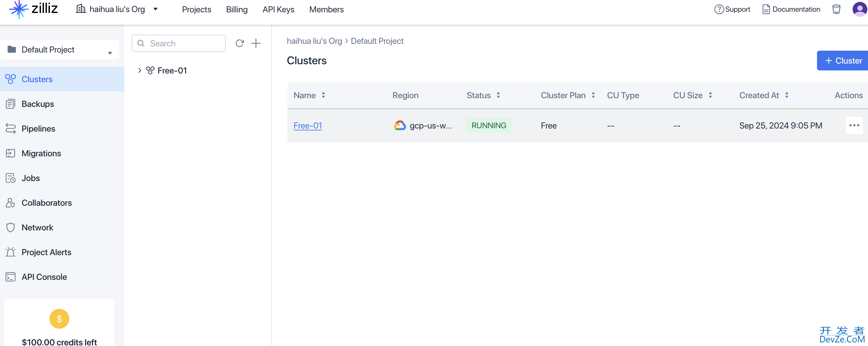Sort clusters by Cluster Plan
Screen dimensions: 868x346
point(593,95)
